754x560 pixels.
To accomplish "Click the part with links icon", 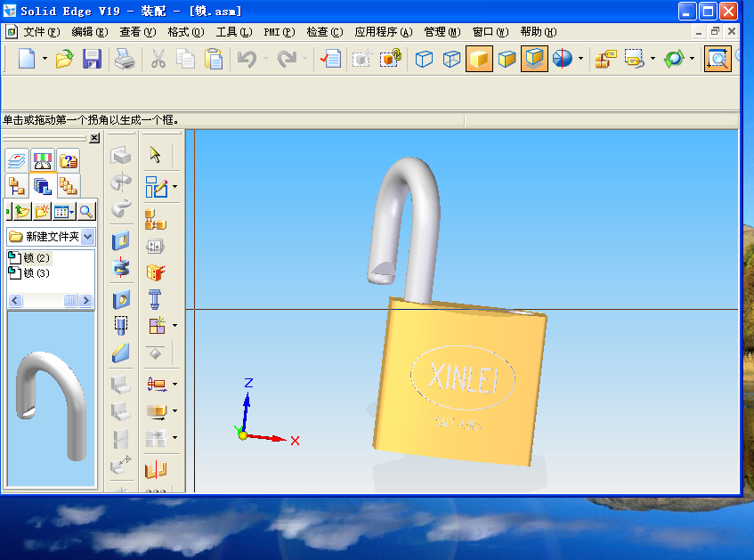I will pyautogui.click(x=391, y=59).
